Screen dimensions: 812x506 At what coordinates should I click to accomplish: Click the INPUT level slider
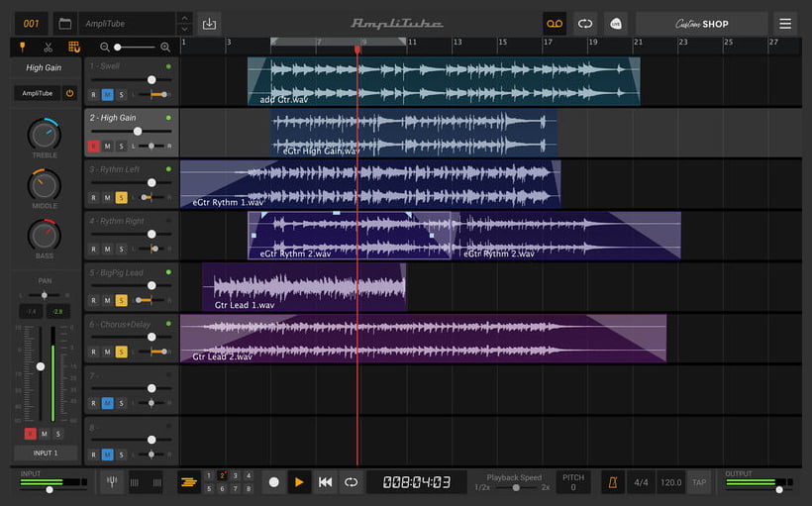click(52, 489)
